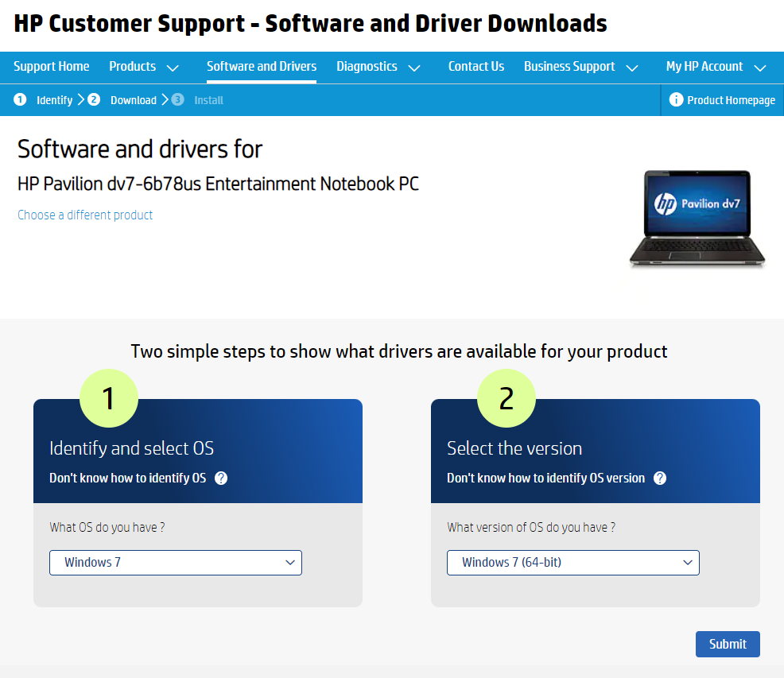Viewport: 784px width, 678px height.
Task: Click the info icon beside Product Homepage
Action: pos(677,100)
